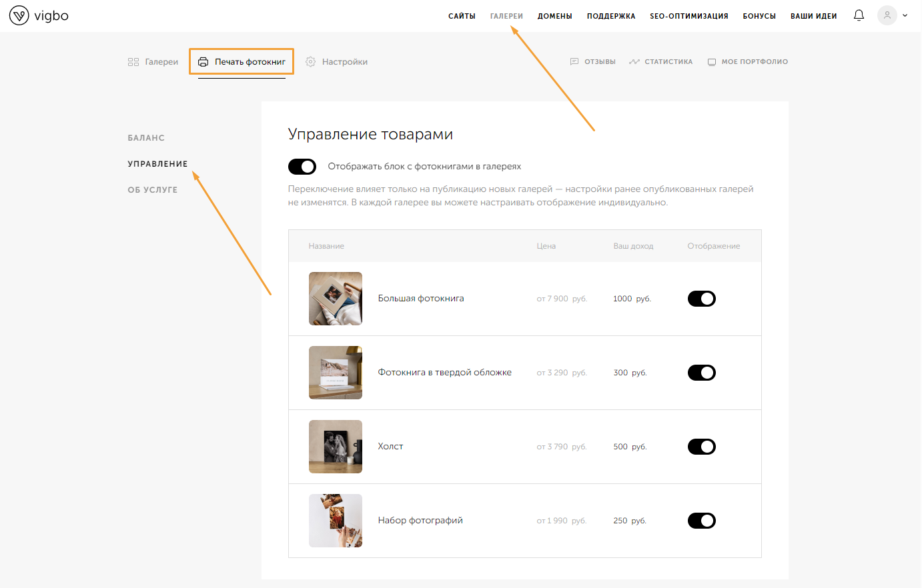Click the Ваш доход column header
The height and width of the screenshot is (588, 922).
[633, 246]
